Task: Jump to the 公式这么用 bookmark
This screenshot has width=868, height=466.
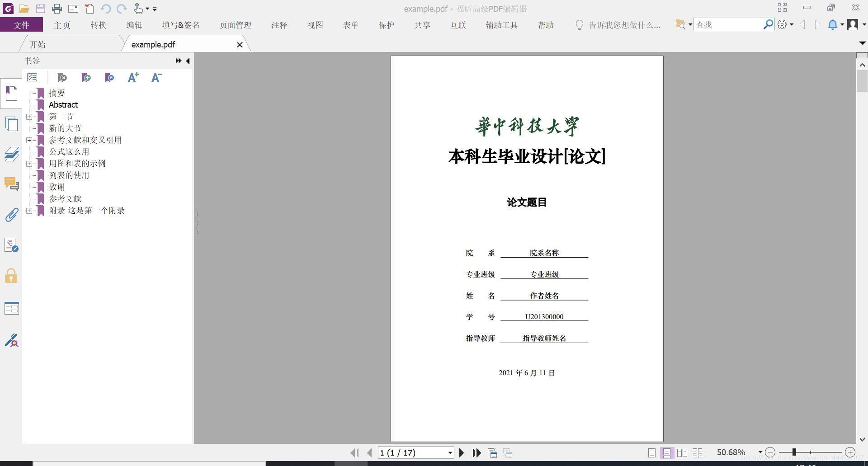Action: (x=69, y=151)
